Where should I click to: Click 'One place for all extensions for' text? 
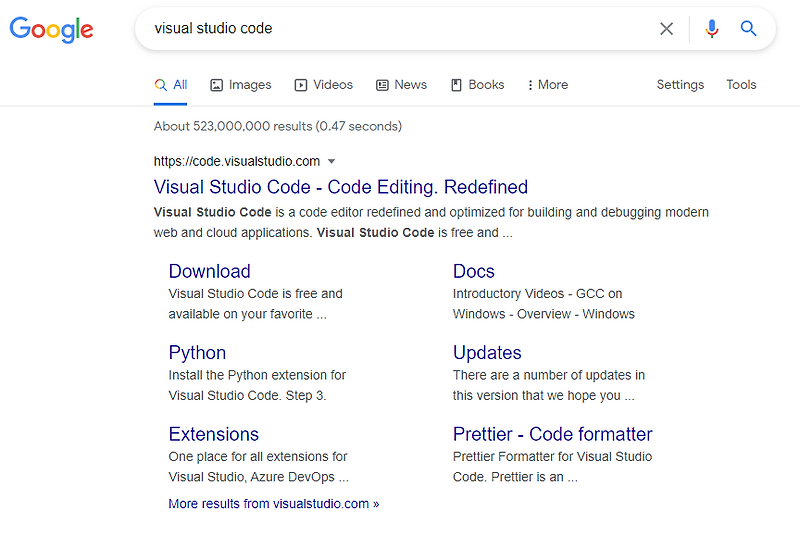point(258,456)
